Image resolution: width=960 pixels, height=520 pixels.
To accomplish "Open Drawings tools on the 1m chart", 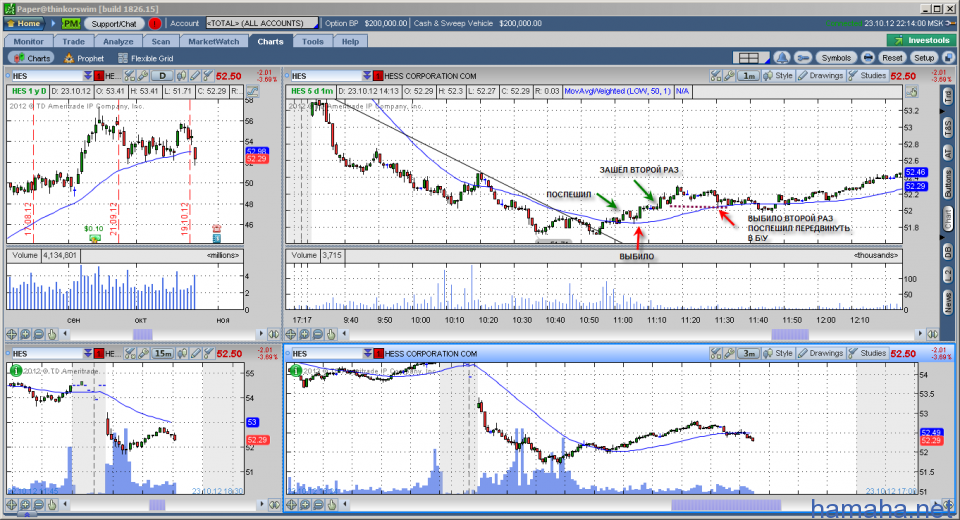I will 819,75.
